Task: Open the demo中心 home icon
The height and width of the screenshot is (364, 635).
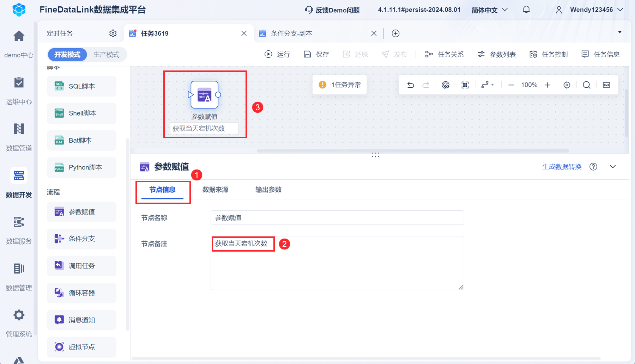Action: [19, 36]
